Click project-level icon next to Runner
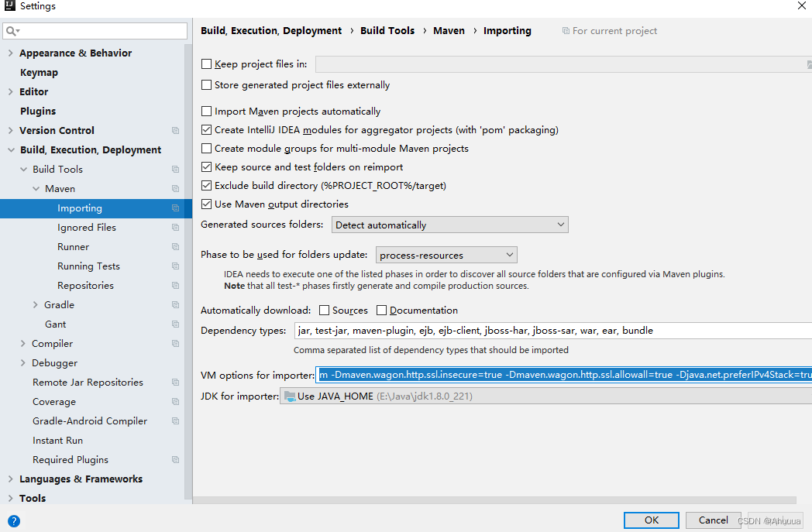 [x=176, y=247]
